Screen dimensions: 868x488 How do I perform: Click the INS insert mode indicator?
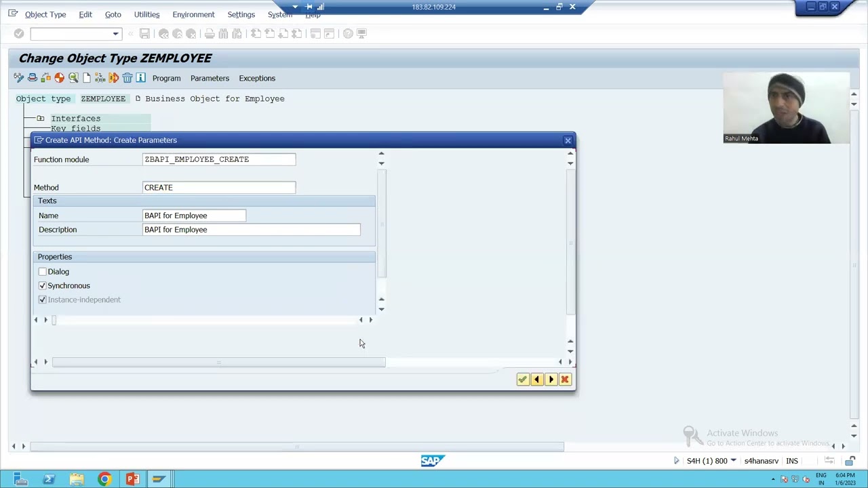792,461
